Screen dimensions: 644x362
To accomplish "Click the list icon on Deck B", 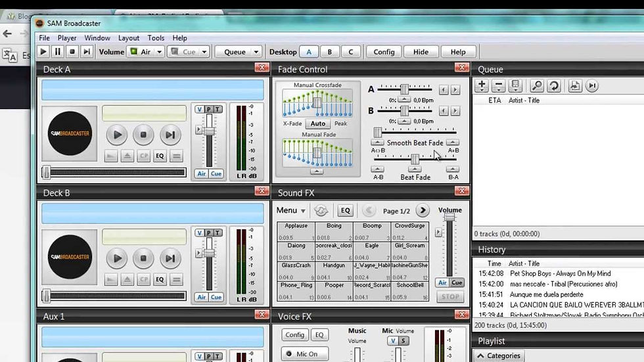I will click(176, 279).
